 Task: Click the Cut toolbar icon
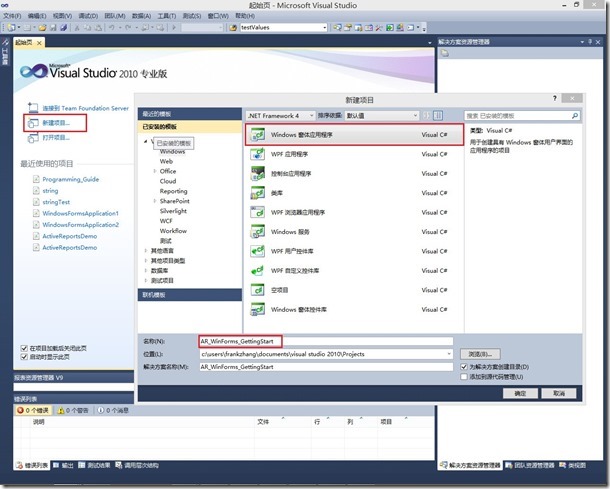(x=77, y=28)
